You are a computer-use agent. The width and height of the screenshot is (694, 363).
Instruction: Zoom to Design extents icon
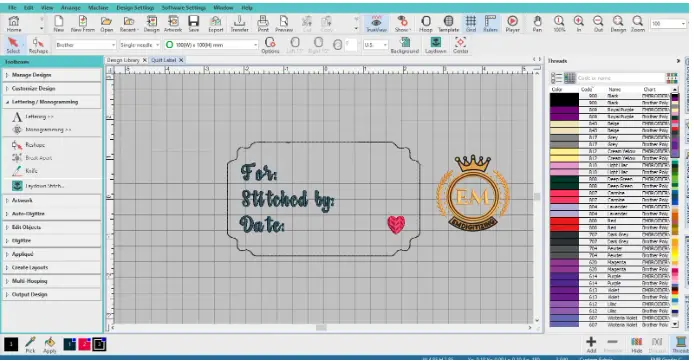click(x=618, y=23)
